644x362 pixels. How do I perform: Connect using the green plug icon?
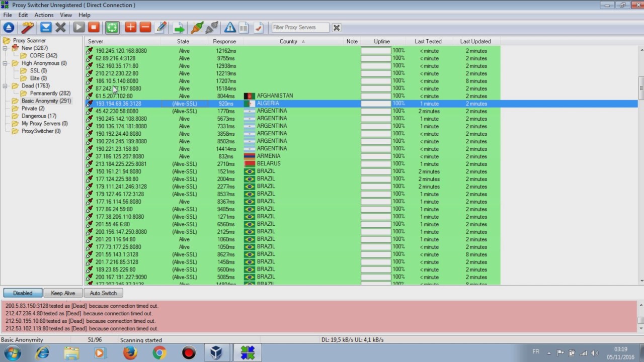(x=197, y=28)
